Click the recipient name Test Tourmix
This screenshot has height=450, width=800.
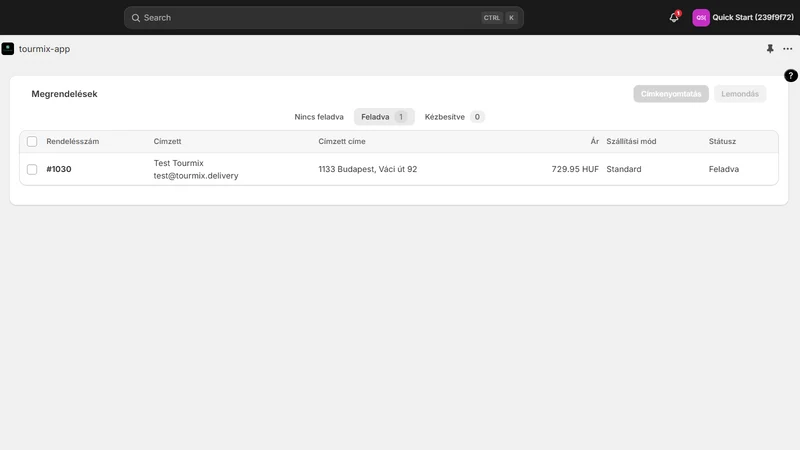tap(179, 163)
